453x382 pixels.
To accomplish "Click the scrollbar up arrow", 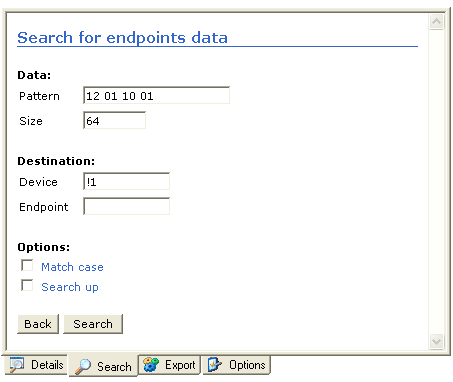I will [x=436, y=22].
